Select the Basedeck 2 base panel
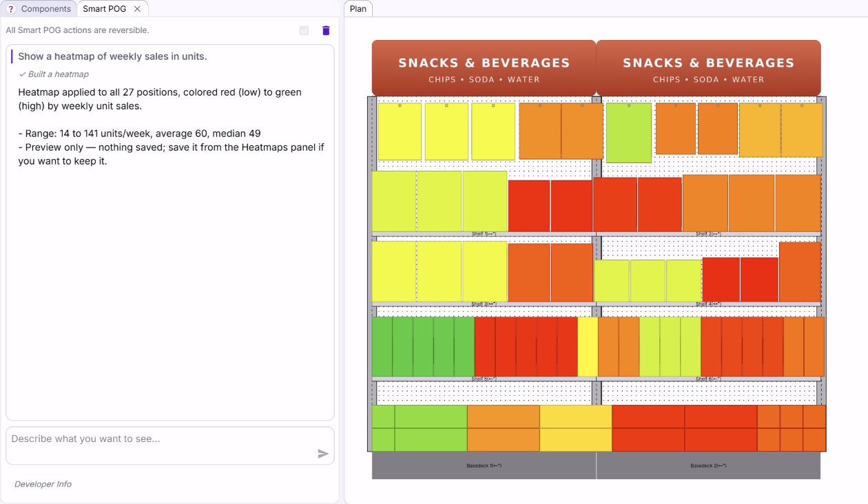This screenshot has height=504, width=868. pyautogui.click(x=708, y=465)
